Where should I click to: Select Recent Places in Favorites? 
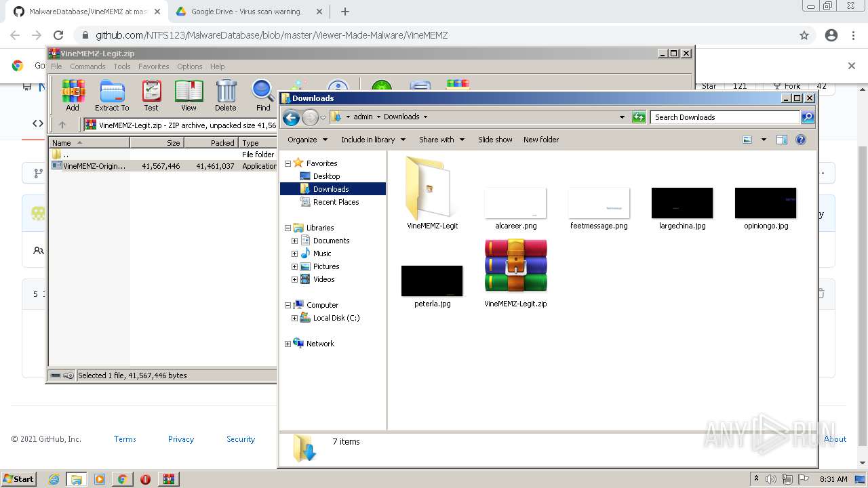coord(336,202)
